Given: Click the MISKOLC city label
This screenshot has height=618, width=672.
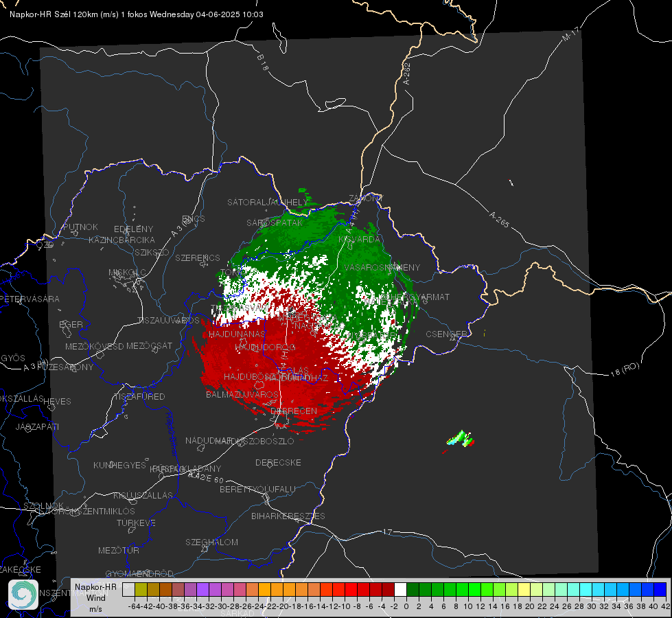Looking at the screenshot, I should coord(127,273).
